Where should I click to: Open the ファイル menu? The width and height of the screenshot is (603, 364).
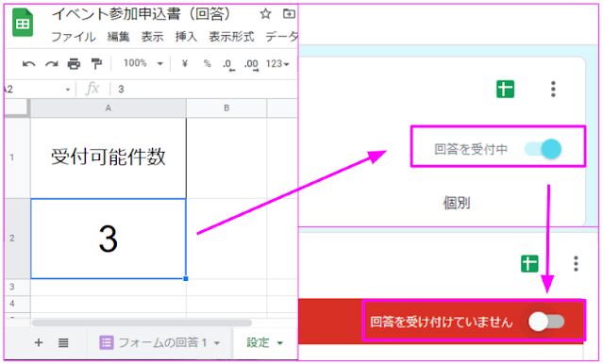coord(73,37)
